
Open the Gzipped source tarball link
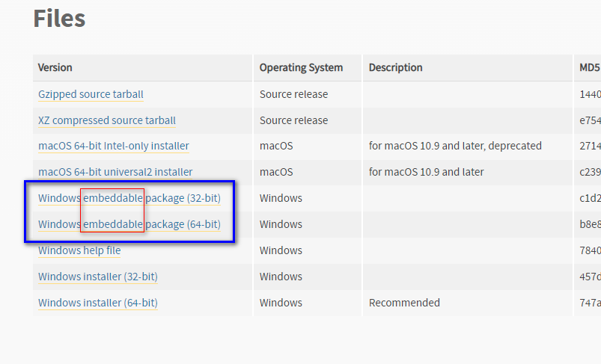[x=91, y=94]
